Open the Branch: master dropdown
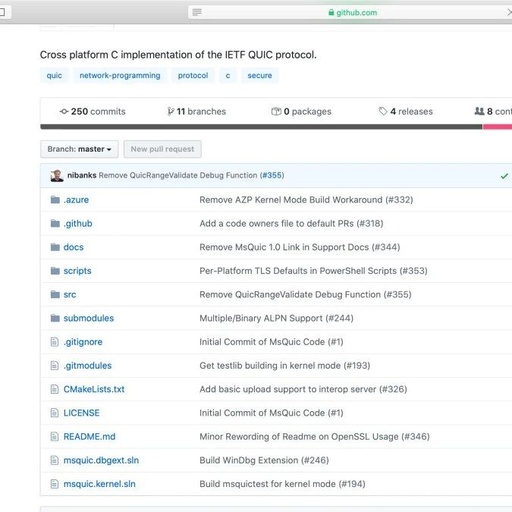 pos(79,149)
